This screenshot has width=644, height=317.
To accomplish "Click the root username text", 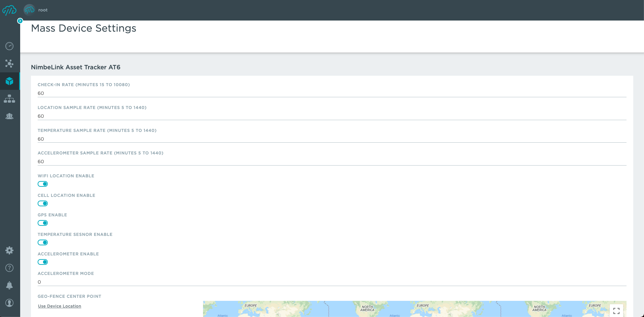I will pyautogui.click(x=43, y=10).
